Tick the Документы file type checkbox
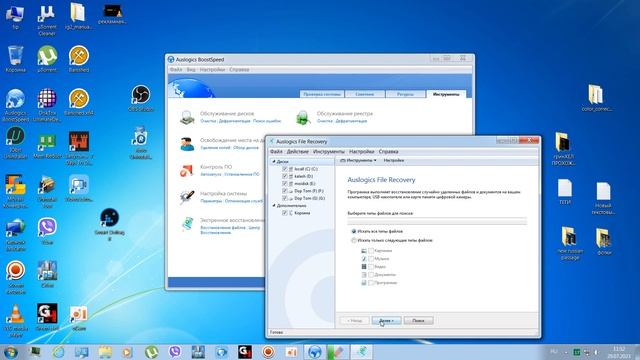This screenshot has height=360, width=640. [x=371, y=275]
